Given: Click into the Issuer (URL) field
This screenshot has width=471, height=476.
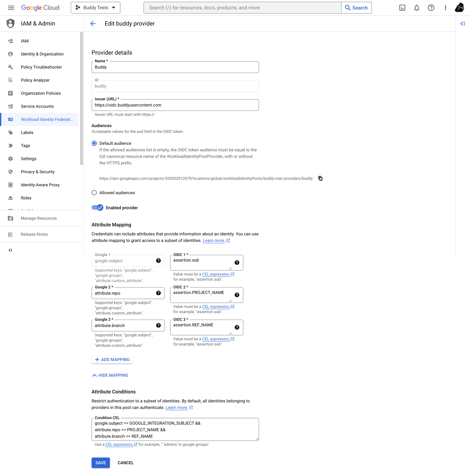Looking at the screenshot, I should click(x=175, y=105).
